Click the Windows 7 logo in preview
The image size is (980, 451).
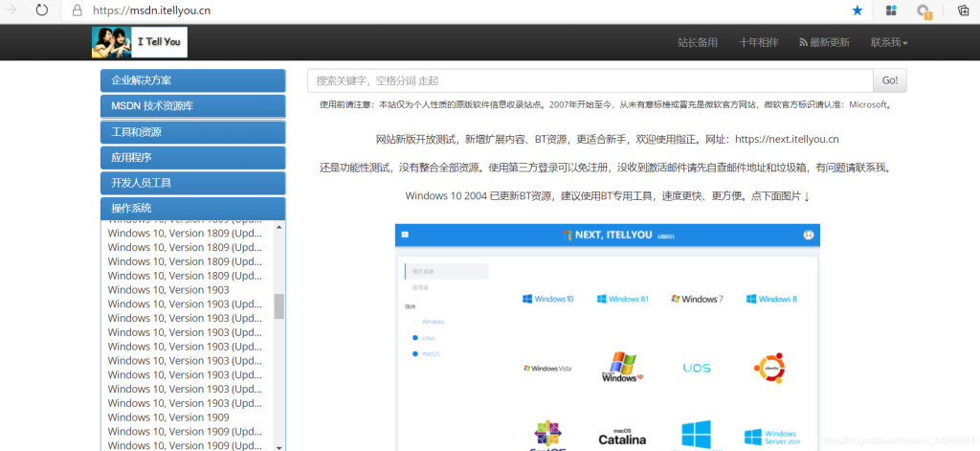tap(697, 299)
